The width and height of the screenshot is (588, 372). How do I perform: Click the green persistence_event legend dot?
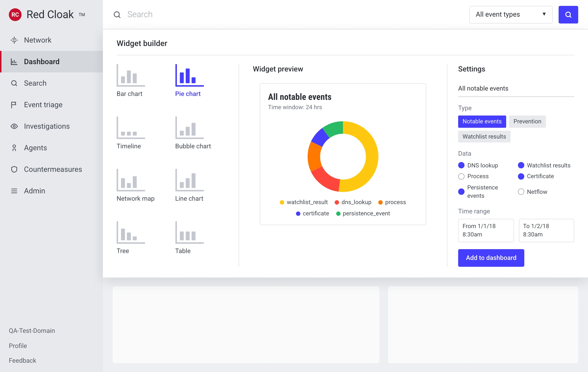tap(338, 214)
